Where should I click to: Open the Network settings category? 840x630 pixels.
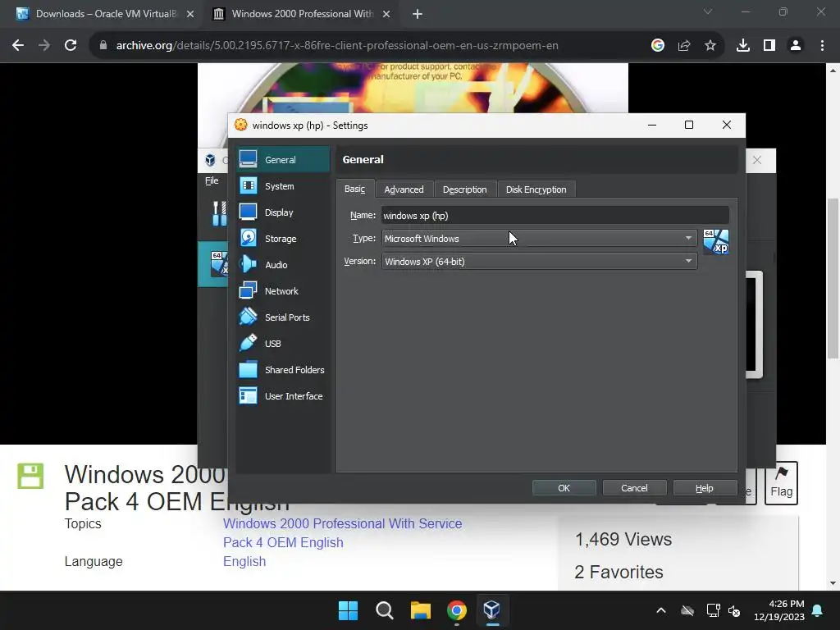tap(283, 291)
